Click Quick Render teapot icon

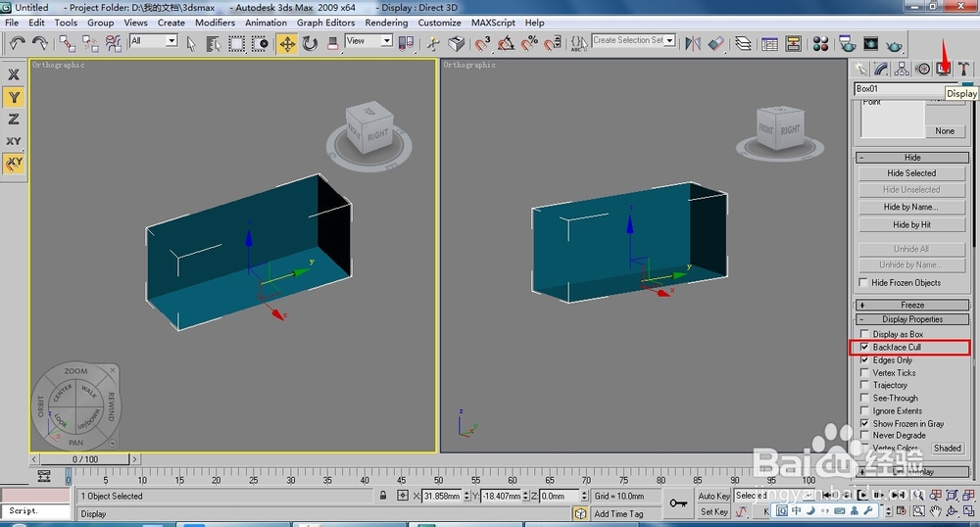point(895,45)
